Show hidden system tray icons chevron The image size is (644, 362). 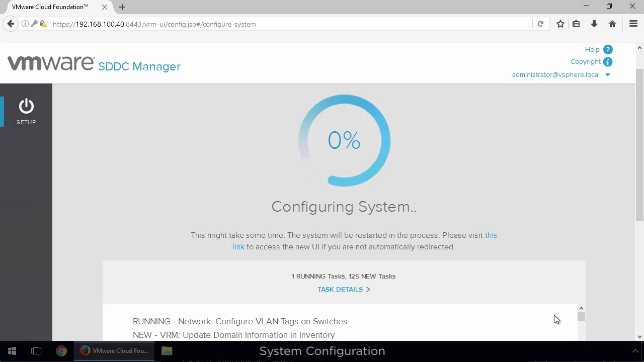[x=635, y=351]
